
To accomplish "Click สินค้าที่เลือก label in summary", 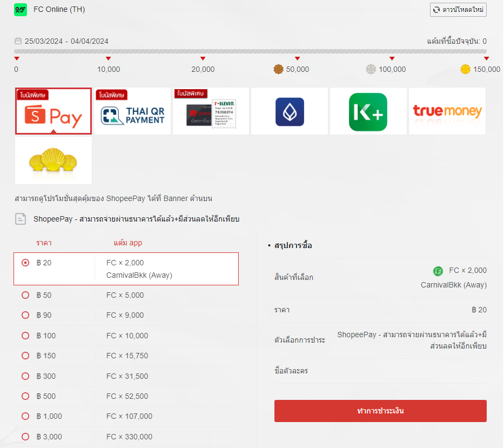I will click(x=293, y=277).
